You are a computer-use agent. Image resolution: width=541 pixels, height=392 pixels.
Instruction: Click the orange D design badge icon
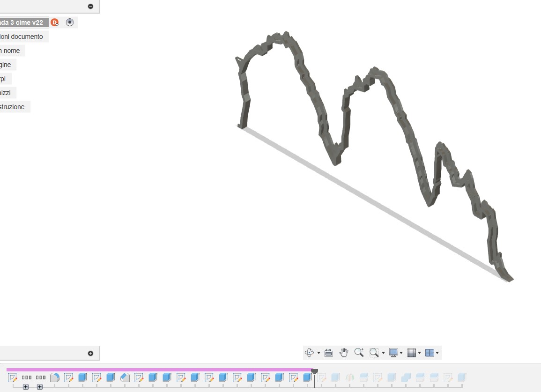click(x=55, y=22)
